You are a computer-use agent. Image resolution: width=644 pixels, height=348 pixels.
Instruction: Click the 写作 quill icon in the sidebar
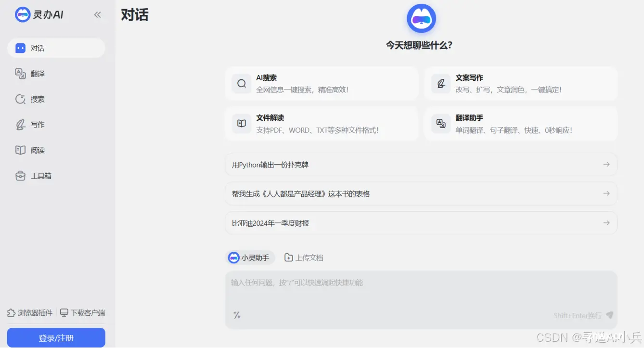20,125
